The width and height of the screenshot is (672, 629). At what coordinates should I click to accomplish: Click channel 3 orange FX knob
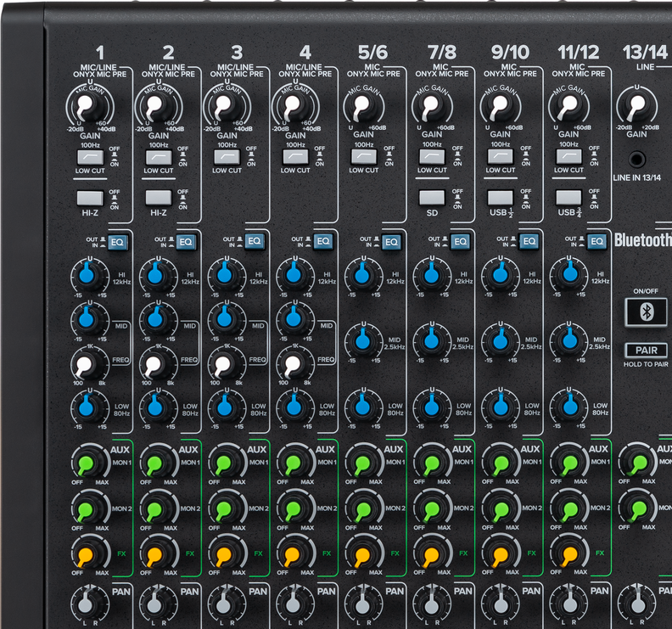224,556
